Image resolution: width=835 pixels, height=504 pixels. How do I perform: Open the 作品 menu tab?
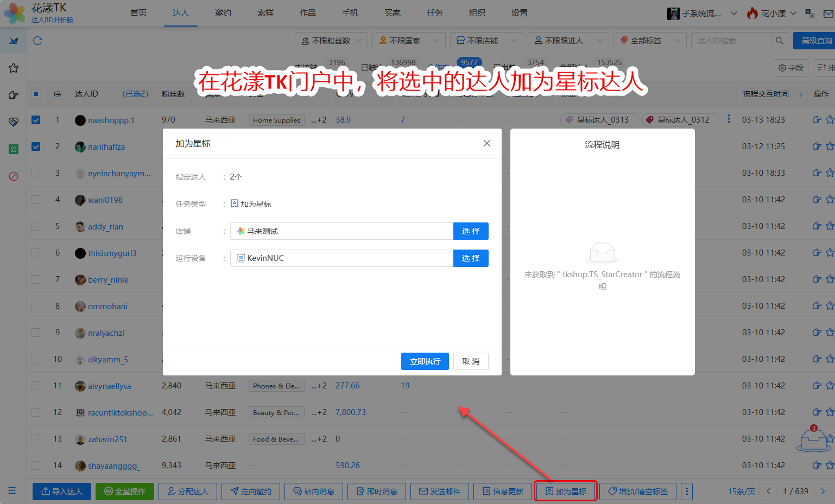tap(307, 13)
